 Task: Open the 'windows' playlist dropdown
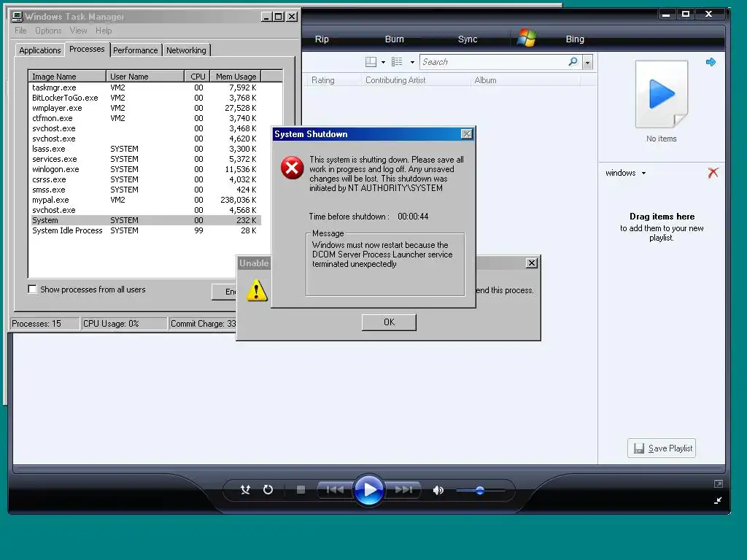[x=625, y=173]
